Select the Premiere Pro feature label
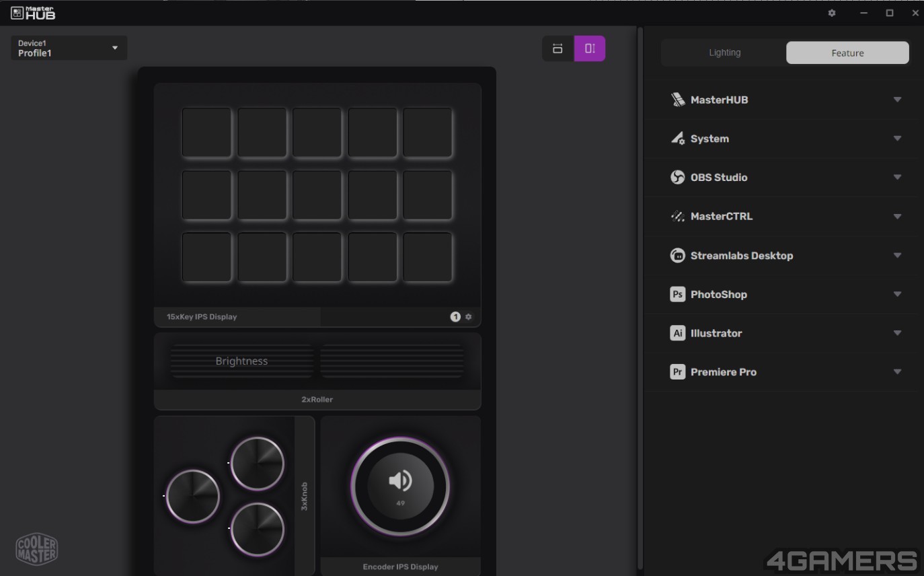The image size is (924, 576). 724,371
